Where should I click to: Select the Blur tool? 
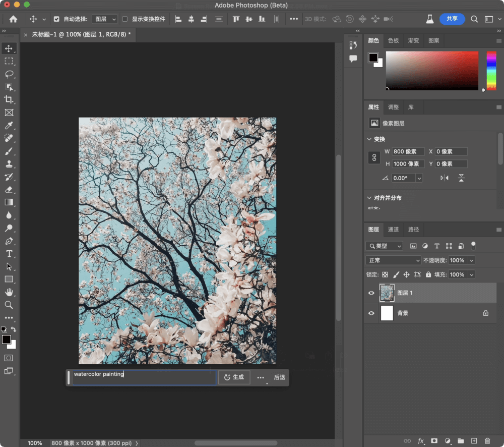9,215
